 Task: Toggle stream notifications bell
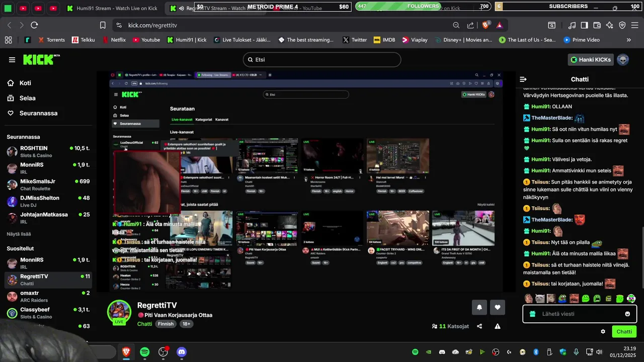[x=479, y=307]
